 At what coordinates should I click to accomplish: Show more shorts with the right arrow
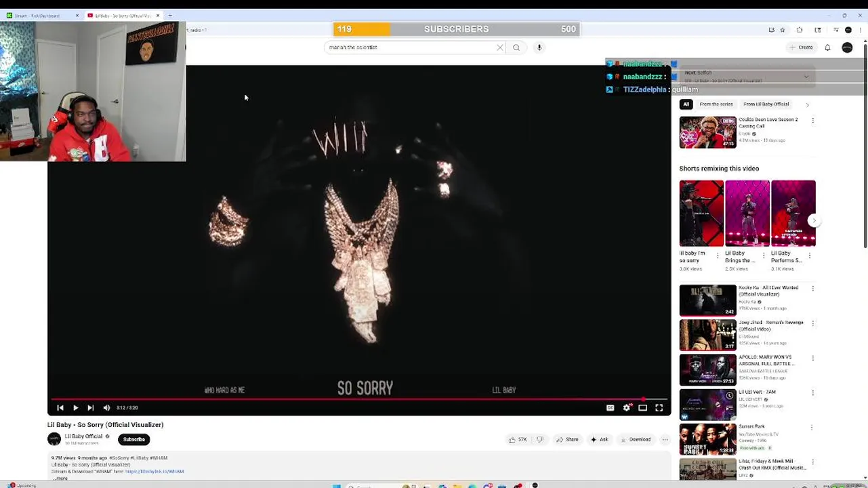pos(814,220)
